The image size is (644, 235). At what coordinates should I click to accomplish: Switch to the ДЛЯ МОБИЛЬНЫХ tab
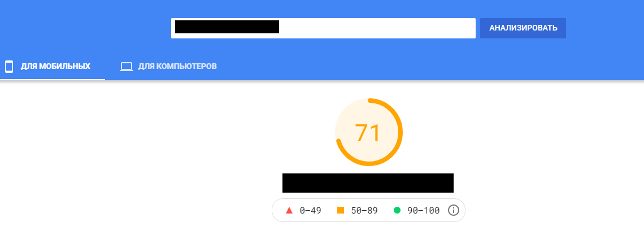point(55,67)
